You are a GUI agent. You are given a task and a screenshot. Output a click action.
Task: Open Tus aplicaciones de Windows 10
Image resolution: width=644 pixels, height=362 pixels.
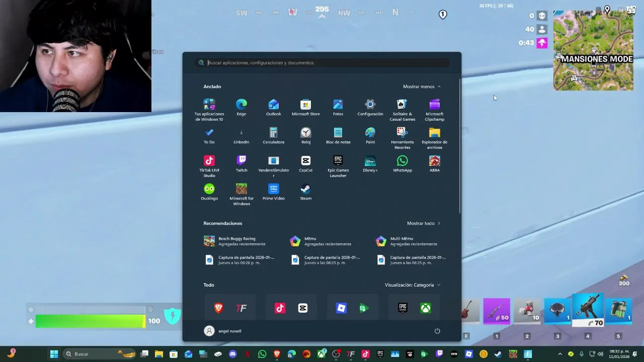[x=209, y=110]
